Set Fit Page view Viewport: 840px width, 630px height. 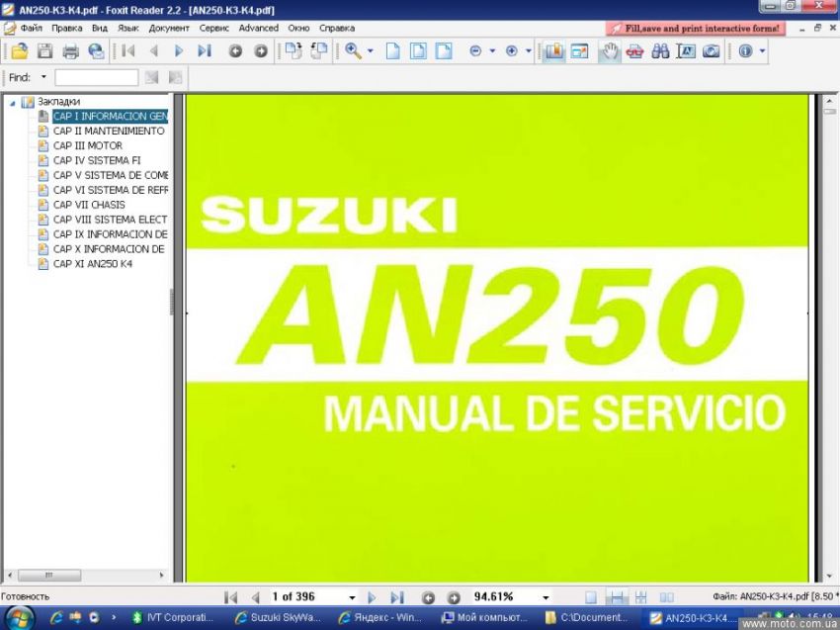point(418,51)
